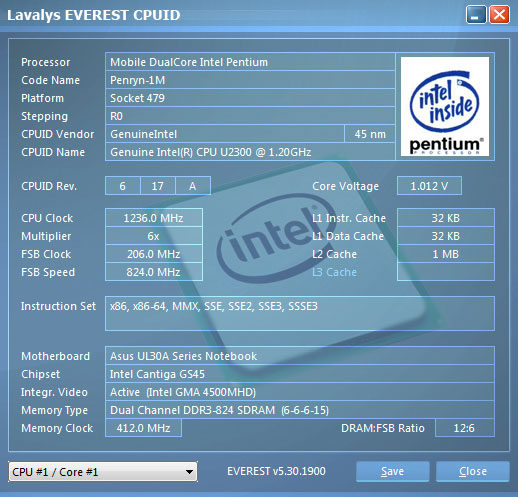Click the Save button
Viewport: 518px width, 497px height.
tap(392, 471)
